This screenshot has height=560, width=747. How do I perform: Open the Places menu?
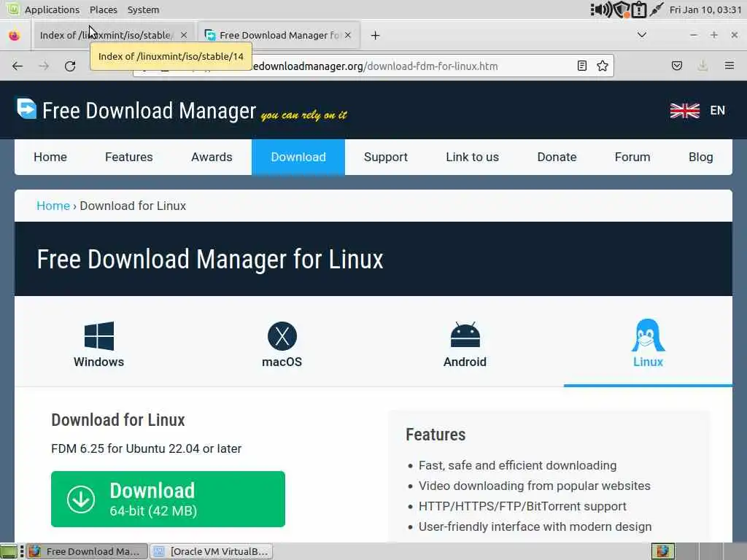[104, 9]
